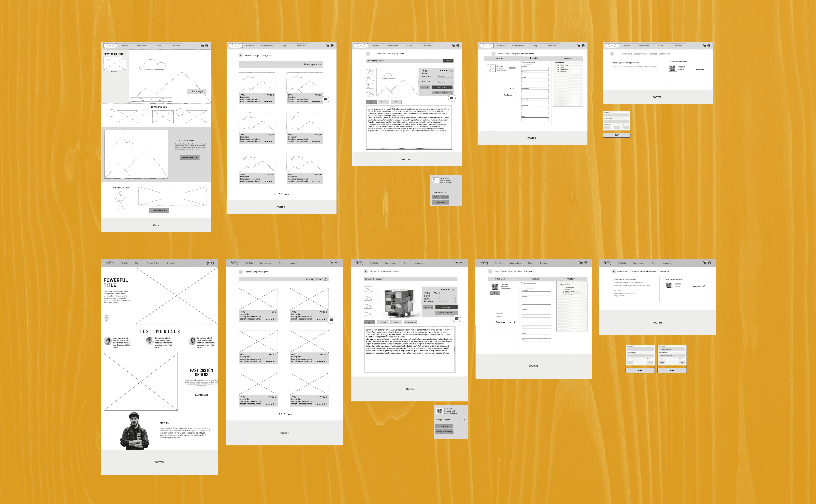The width and height of the screenshot is (816, 504).
Task: Click account icon on hi-fi purchase page
Action: point(586,263)
